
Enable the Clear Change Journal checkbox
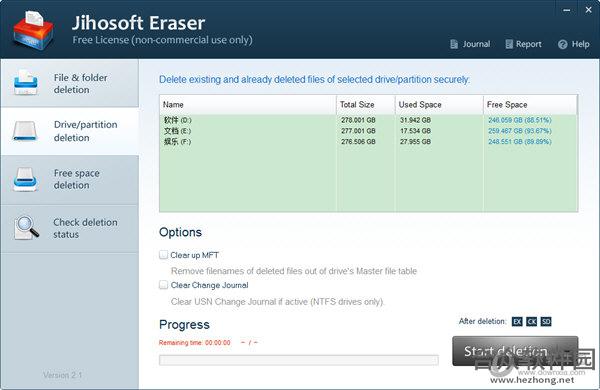pyautogui.click(x=163, y=285)
